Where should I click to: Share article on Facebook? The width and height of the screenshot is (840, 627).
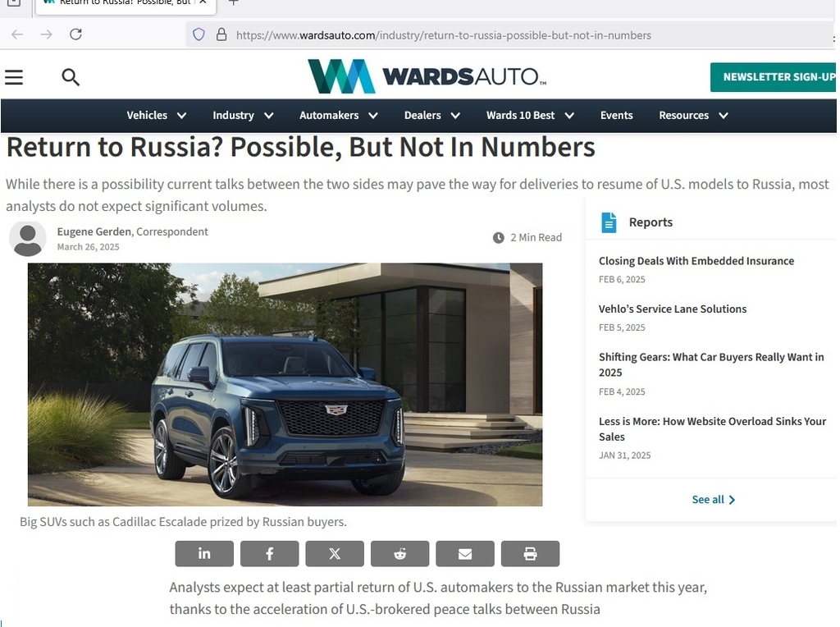coord(269,554)
